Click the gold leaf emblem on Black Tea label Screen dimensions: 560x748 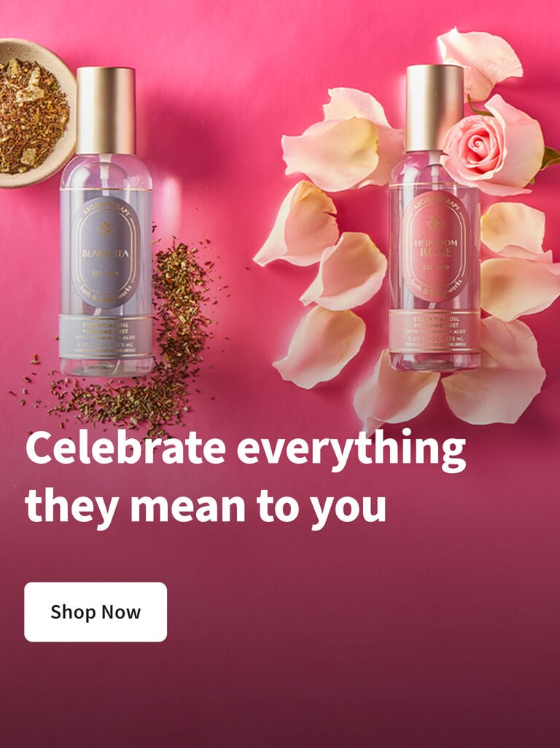[x=105, y=230]
